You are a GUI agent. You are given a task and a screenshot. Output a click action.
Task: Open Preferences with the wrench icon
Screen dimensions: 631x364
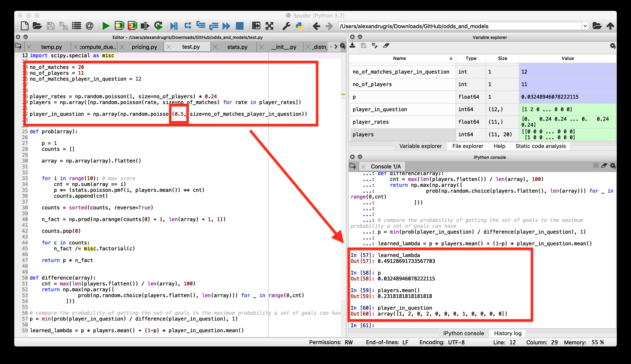[x=286, y=26]
